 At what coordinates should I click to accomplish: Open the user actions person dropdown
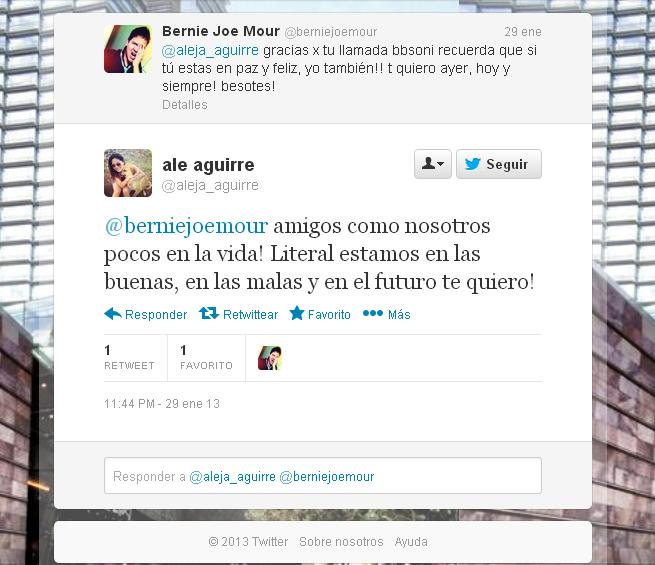pos(433,164)
